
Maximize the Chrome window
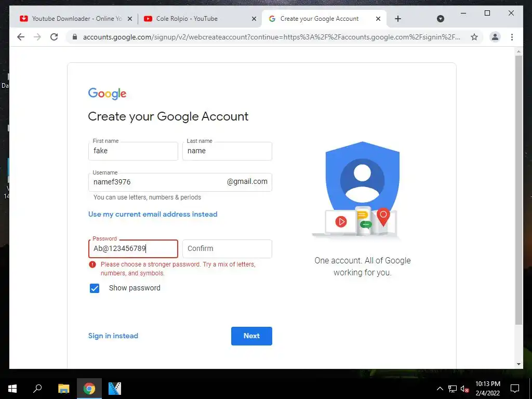(x=487, y=13)
